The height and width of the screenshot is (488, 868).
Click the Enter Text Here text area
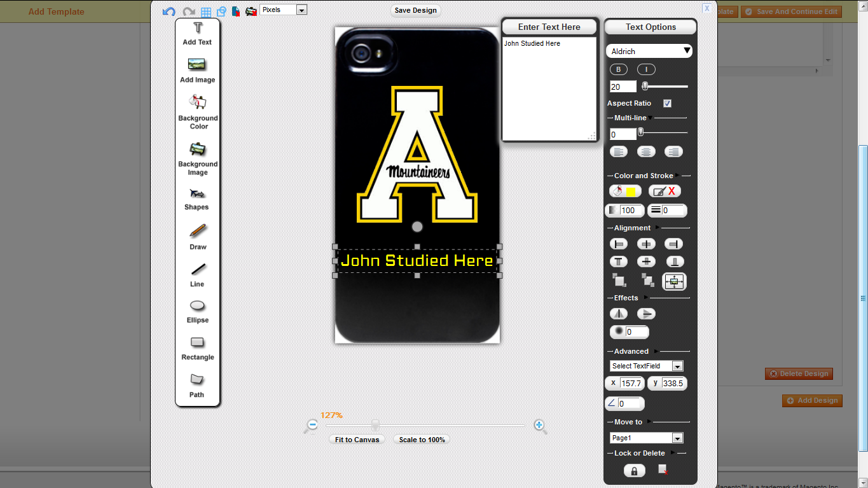point(549,89)
